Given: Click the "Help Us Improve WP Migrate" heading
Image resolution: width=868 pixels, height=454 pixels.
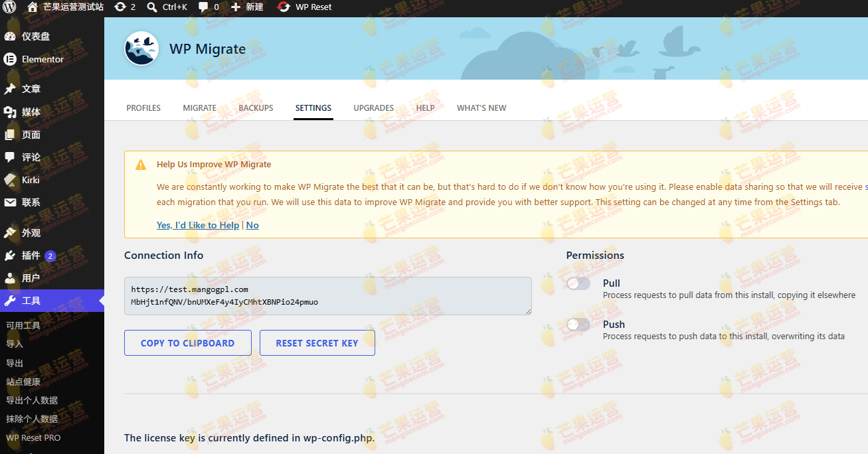Looking at the screenshot, I should pos(214,165).
